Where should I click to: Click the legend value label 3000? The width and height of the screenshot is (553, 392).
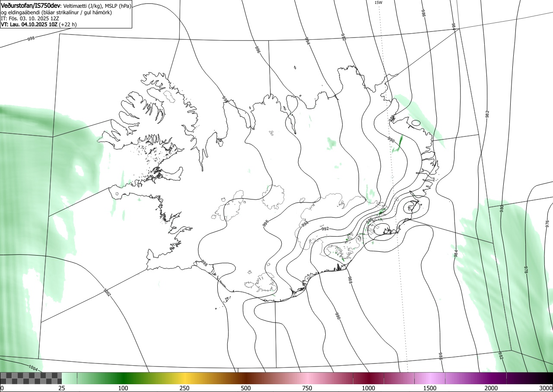546,388
